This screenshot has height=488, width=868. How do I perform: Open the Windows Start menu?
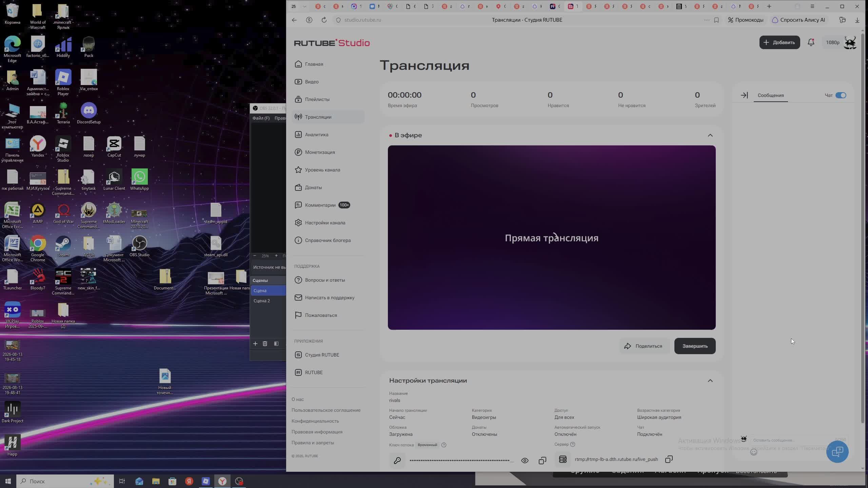tap(8, 481)
